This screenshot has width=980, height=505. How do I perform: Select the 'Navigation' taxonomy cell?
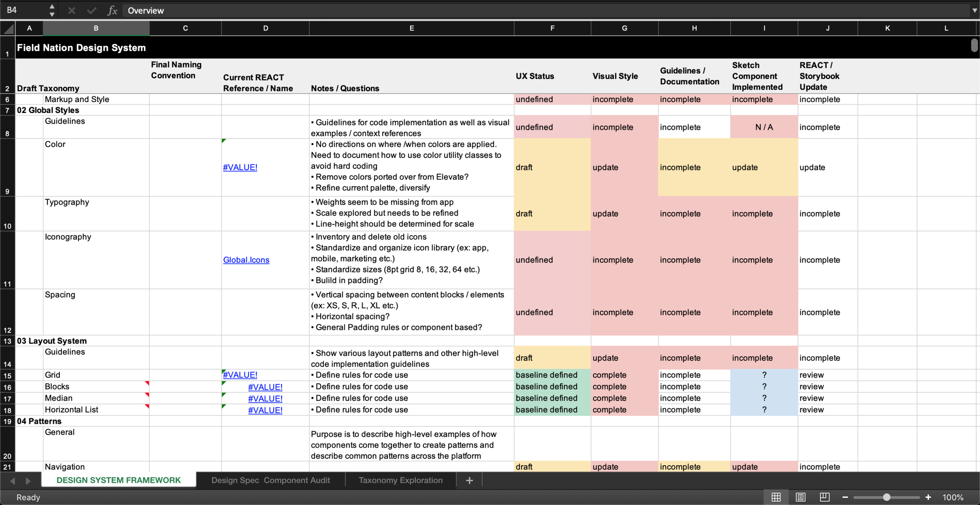96,467
